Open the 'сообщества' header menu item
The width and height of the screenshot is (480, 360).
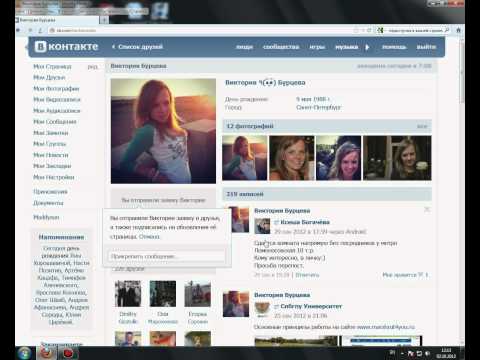281,47
